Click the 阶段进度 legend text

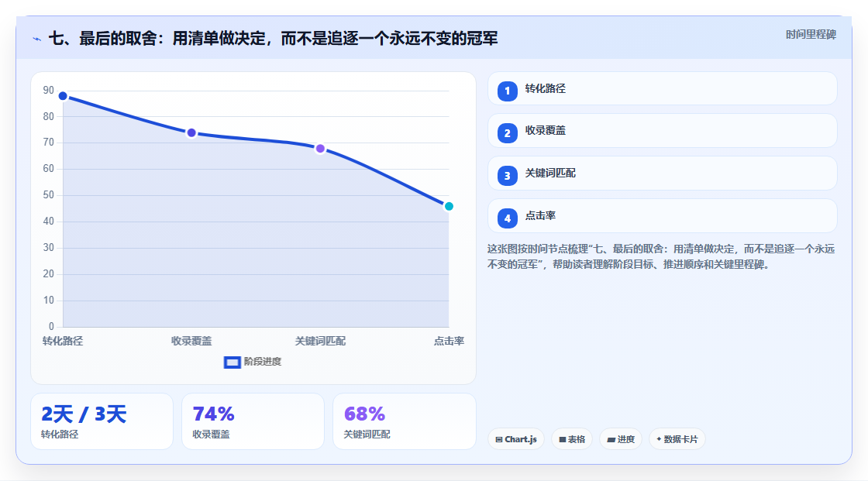pos(263,362)
